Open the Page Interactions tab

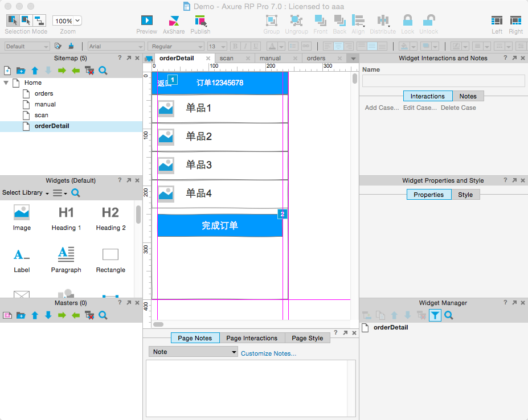(252, 338)
